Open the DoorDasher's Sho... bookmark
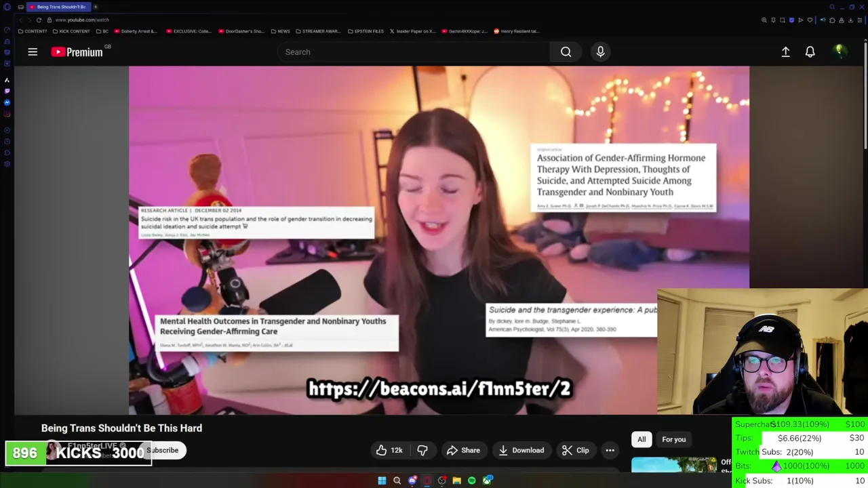 (x=241, y=31)
